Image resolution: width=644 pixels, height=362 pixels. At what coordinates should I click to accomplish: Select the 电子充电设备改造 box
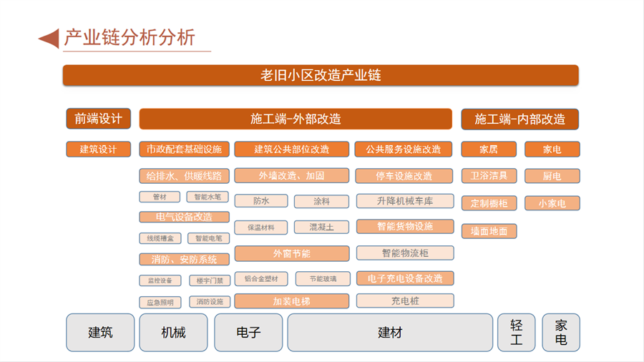[405, 278]
